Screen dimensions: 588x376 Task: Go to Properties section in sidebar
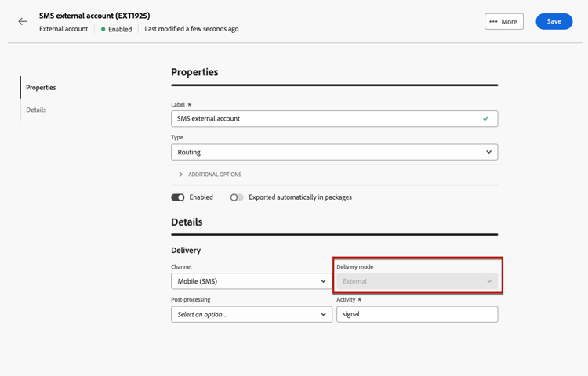[41, 88]
